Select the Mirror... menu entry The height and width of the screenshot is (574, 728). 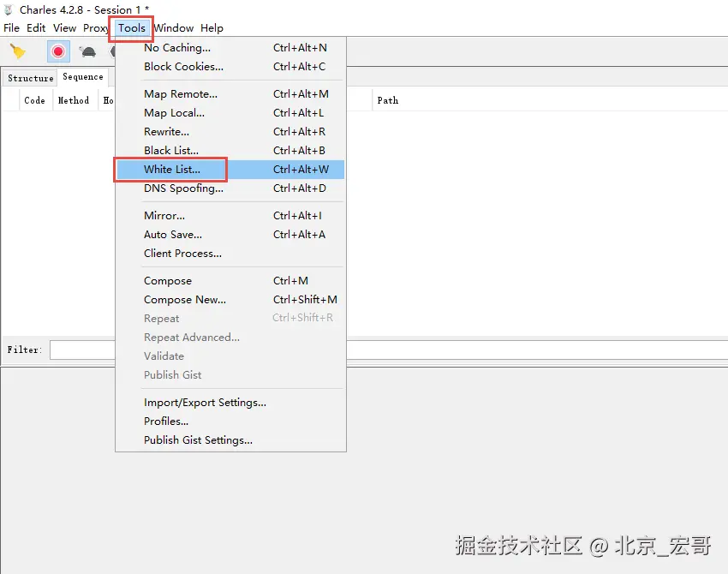tap(230, 216)
